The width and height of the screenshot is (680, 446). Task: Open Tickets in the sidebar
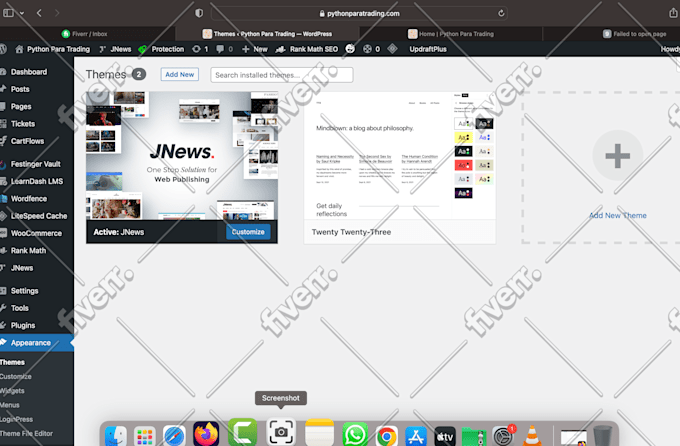pos(23,124)
